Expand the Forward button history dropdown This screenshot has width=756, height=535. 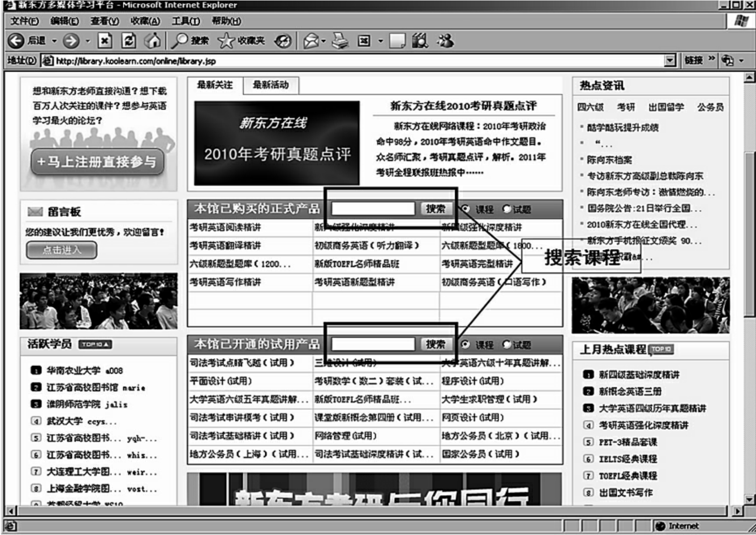(88, 41)
